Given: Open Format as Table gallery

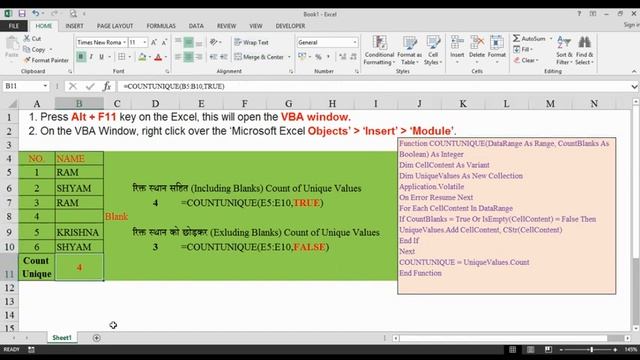Looking at the screenshot, I should pyautogui.click(x=409, y=50).
